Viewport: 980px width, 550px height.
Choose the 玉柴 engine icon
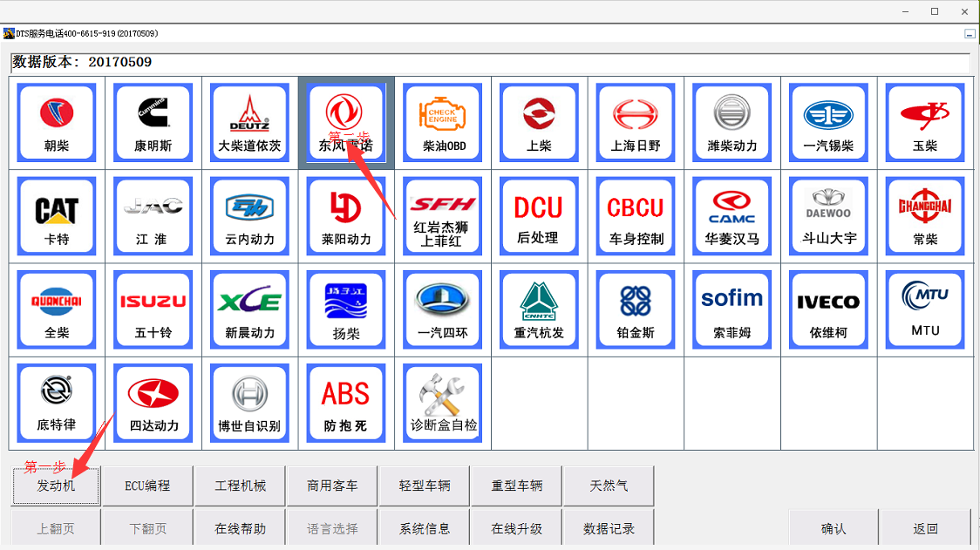[x=925, y=123]
